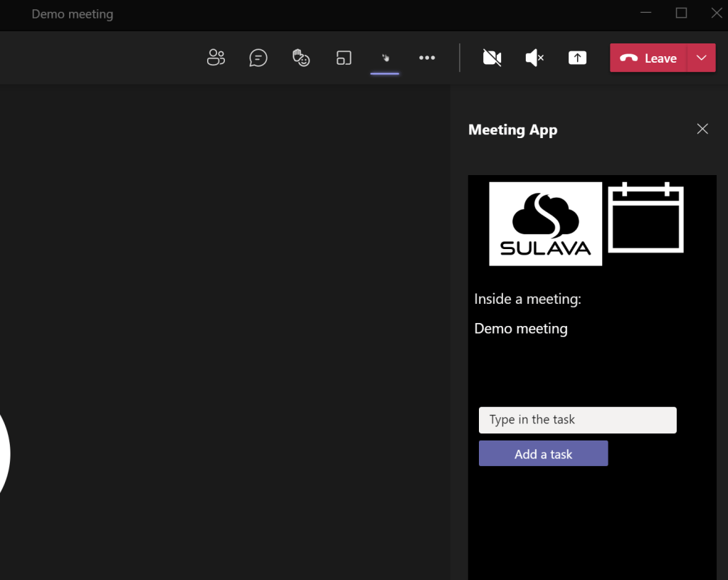This screenshot has width=728, height=580.
Task: Unmute the audio with the speaker icon
Action: [x=534, y=58]
